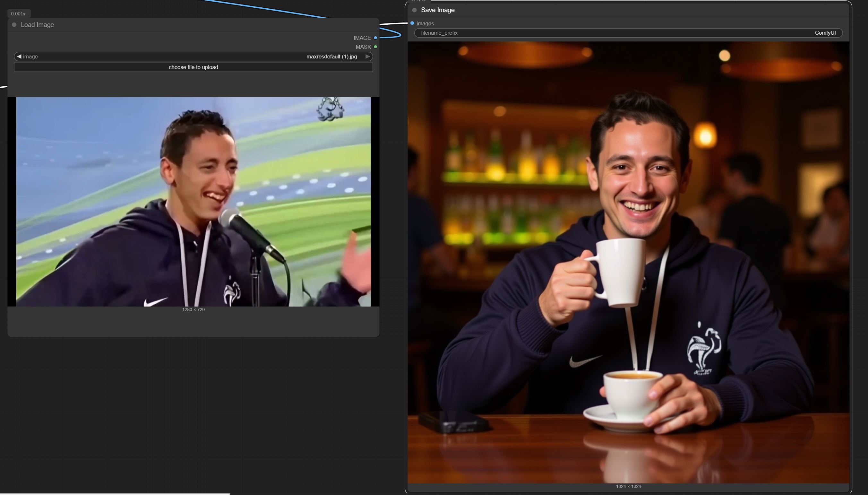
Task: Click the MASK output connector dot
Action: [x=375, y=47]
